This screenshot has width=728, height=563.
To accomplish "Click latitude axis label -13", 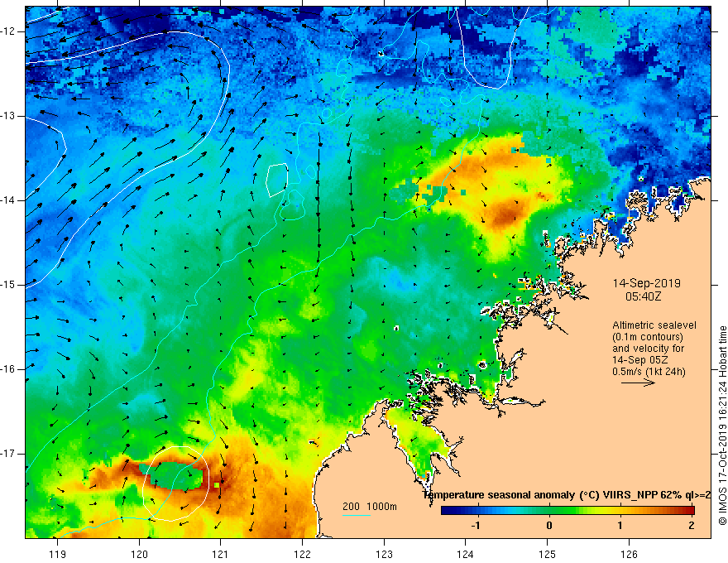I will [8, 116].
